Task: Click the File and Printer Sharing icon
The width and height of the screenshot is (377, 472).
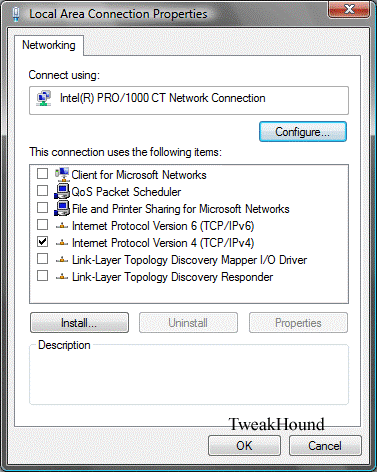Action: point(62,208)
